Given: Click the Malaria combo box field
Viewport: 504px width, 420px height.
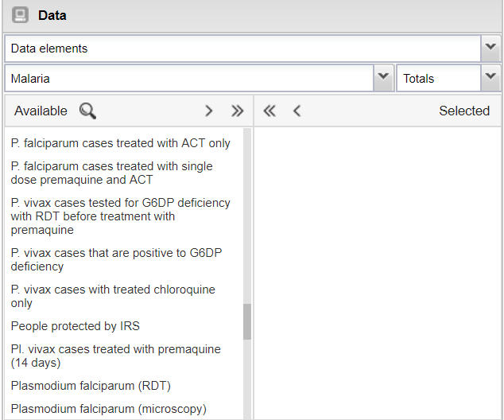Looking at the screenshot, I should point(188,78).
